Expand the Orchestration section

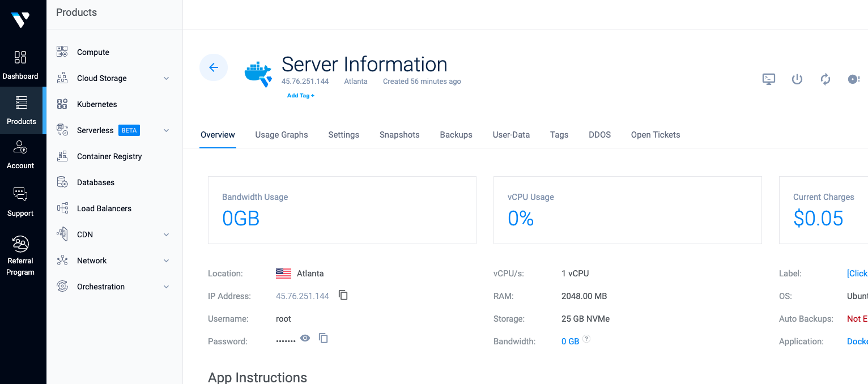pos(166,287)
